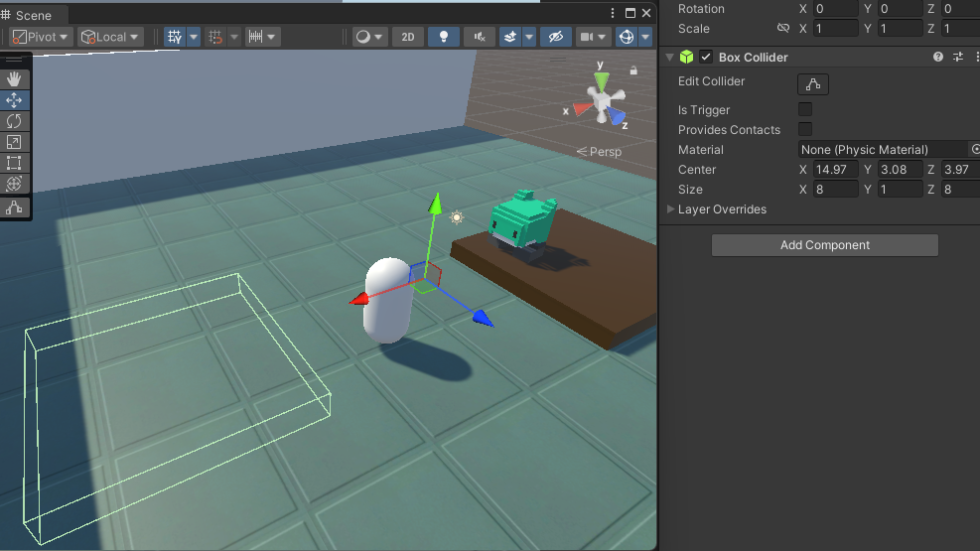
Task: Open the Pivot/Center handle position dropdown
Action: point(41,37)
